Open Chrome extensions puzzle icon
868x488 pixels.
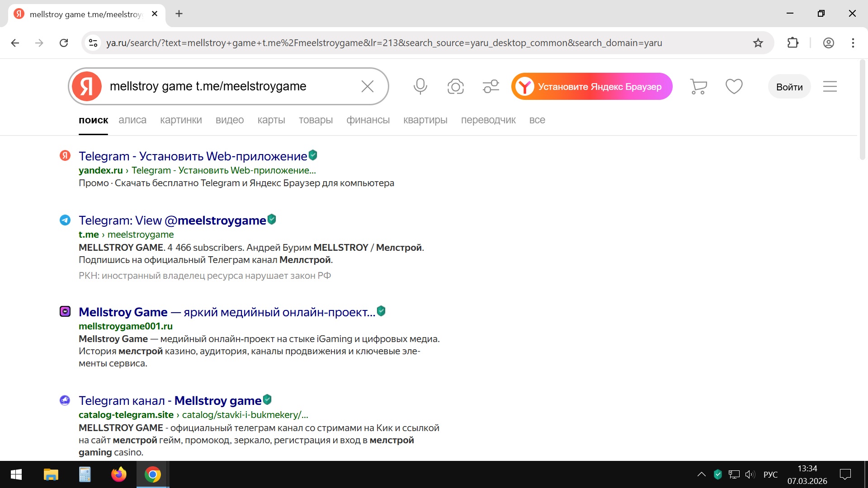(x=793, y=43)
